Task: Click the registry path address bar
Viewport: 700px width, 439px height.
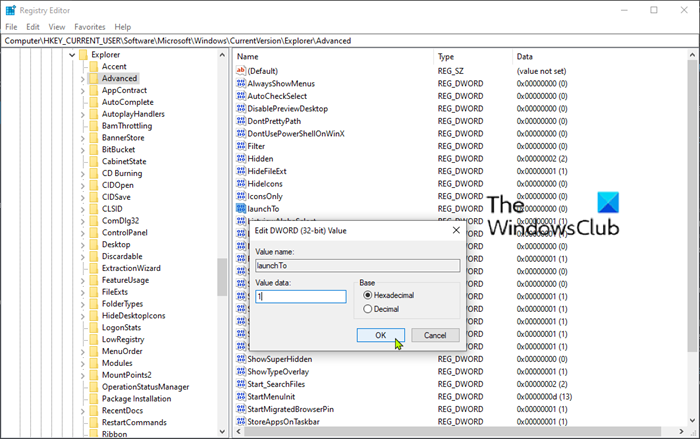Action: [x=350, y=41]
